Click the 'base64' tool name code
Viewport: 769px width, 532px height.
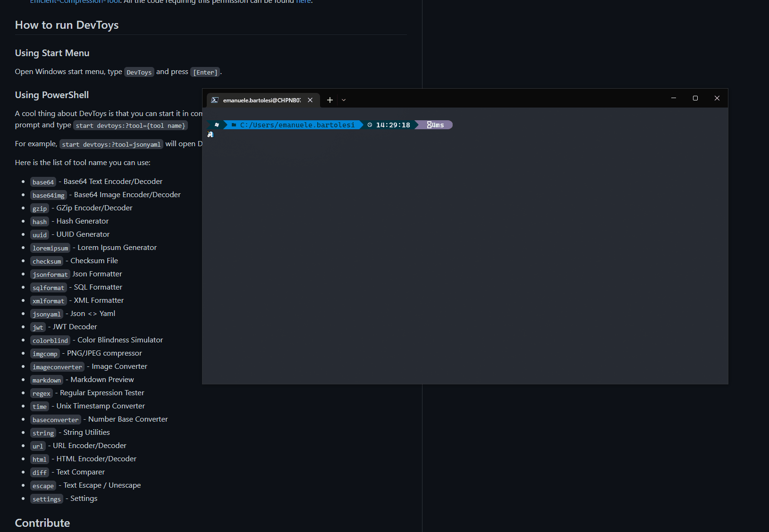pyautogui.click(x=43, y=182)
